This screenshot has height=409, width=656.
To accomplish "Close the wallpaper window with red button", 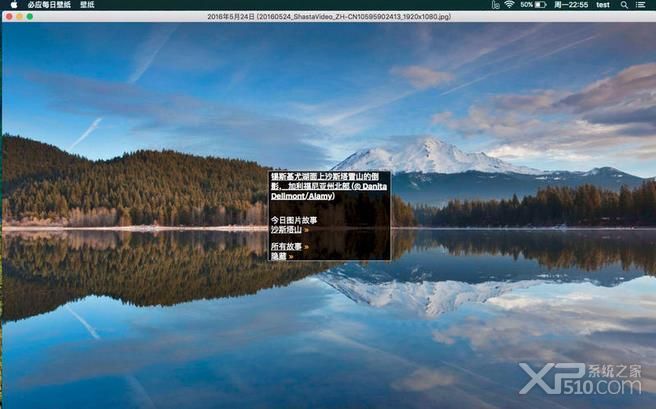I will point(9,17).
